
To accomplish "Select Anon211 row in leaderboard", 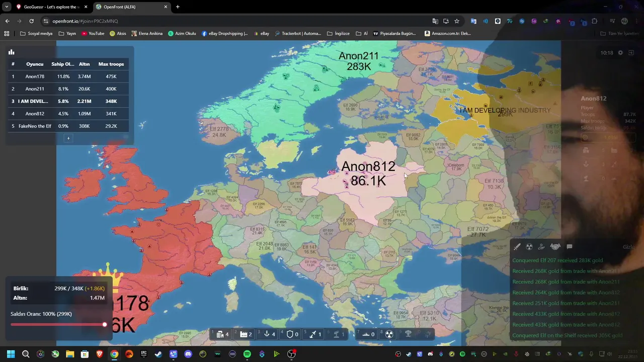I will pos(67,89).
